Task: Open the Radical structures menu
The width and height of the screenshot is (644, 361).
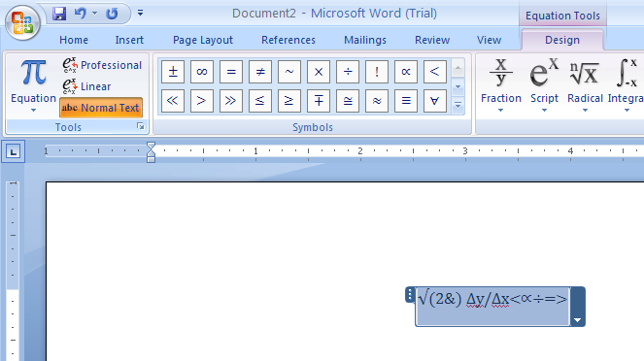Action: 585,85
